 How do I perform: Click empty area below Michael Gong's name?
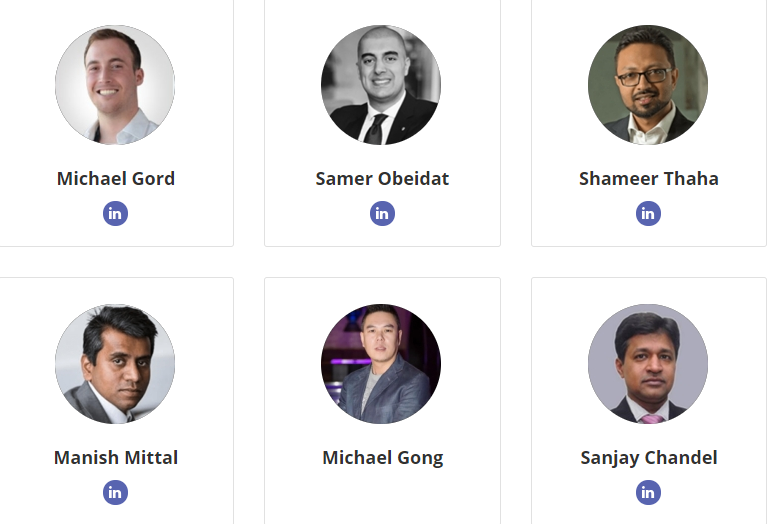click(382, 495)
